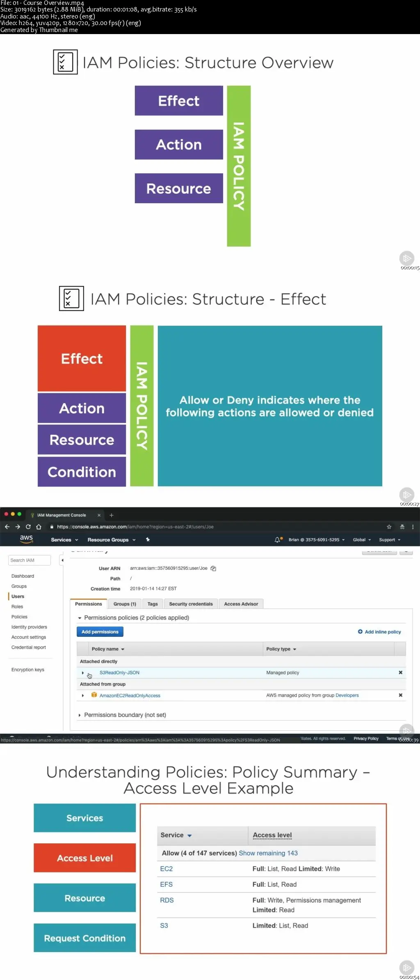The width and height of the screenshot is (420, 980).
Task: Open the S3ReadOnly-JSON policy link
Action: point(119,672)
